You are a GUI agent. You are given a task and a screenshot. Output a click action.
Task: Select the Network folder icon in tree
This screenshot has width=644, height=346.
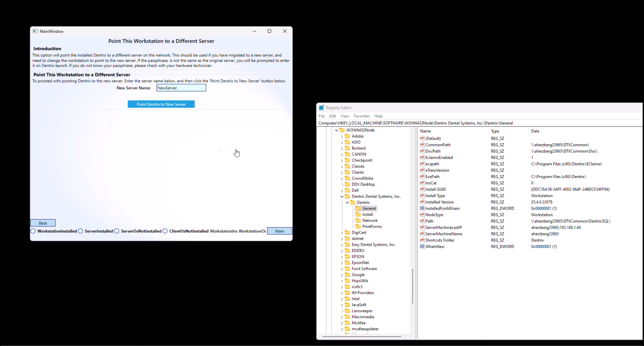coord(358,221)
